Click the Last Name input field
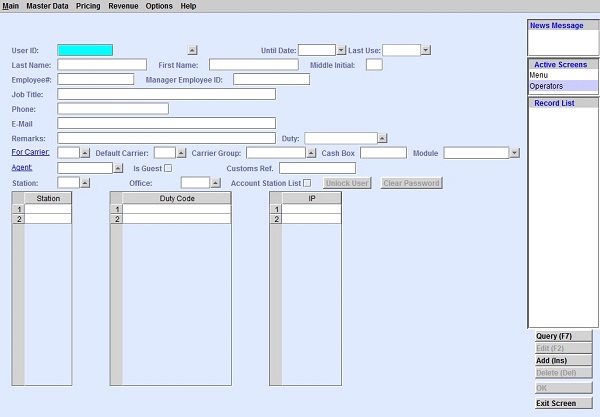 pyautogui.click(x=102, y=65)
